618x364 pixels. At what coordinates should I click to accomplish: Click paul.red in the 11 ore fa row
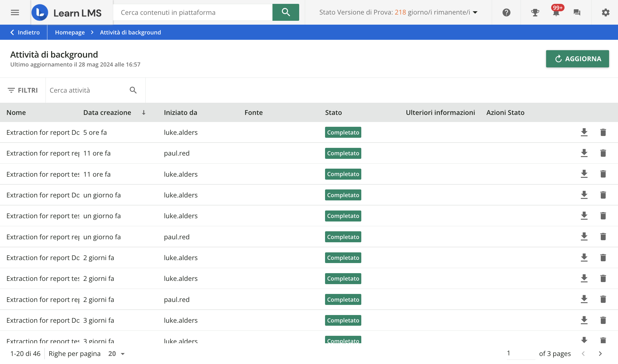pos(177,153)
